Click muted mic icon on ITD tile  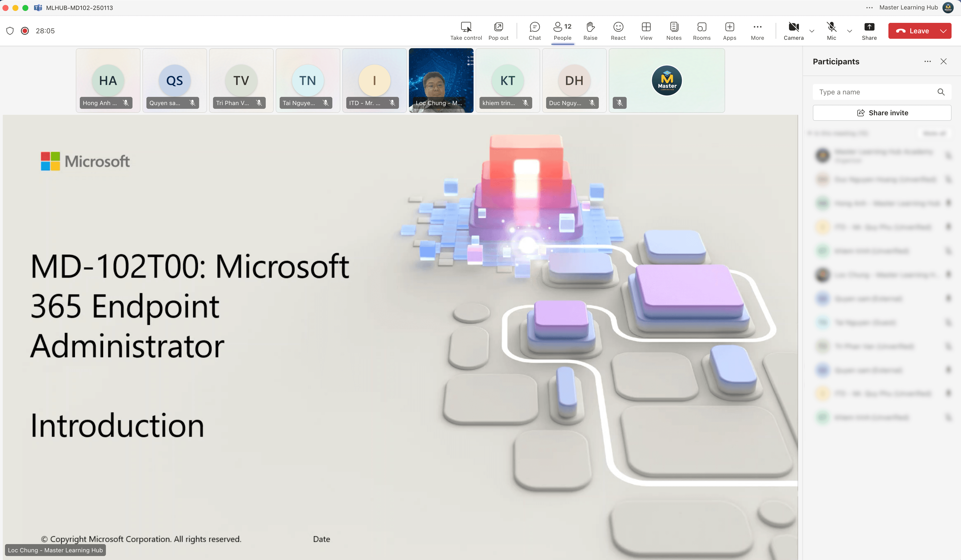[392, 103]
